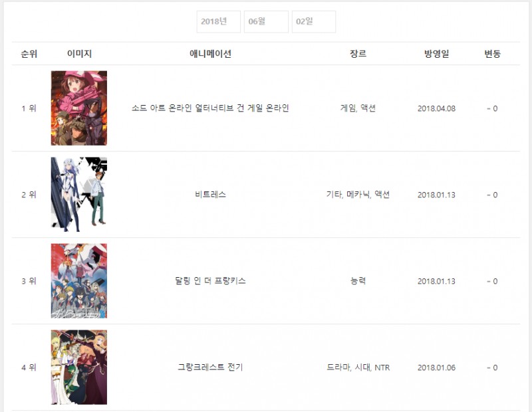
Task: Open the 비트레스 poster thumbnail
Action: tap(79, 195)
